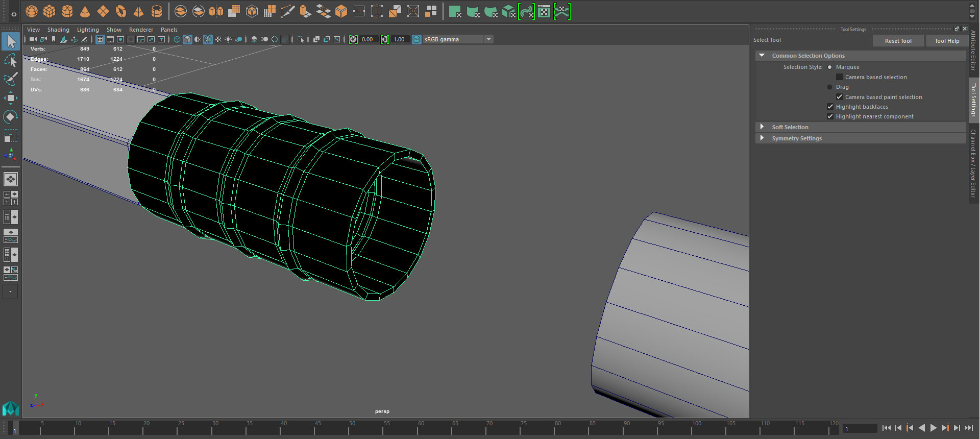The height and width of the screenshot is (439, 980).
Task: Create a polygon sphere from the shelf
Action: point(32,11)
